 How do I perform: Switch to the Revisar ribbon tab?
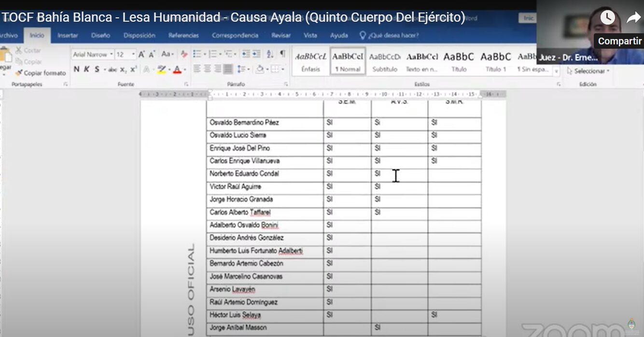click(x=281, y=36)
